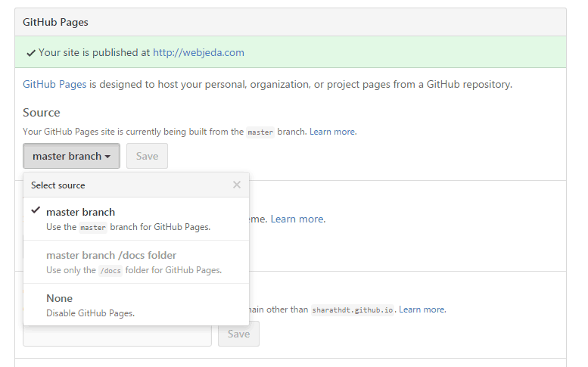This screenshot has height=367, width=588.
Task: Click the 'GitHub Pages' panel header
Action: tap(55, 22)
